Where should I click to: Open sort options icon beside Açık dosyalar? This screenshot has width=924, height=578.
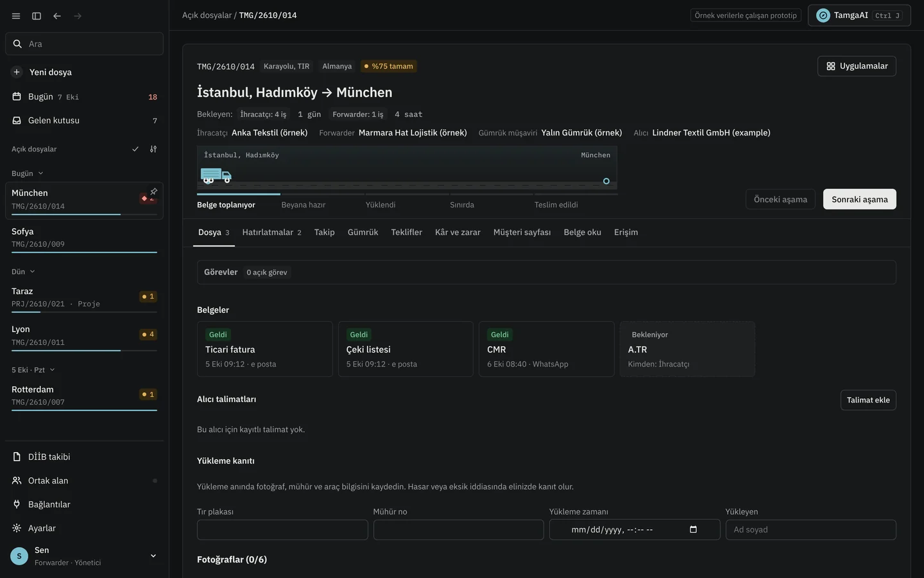[x=153, y=149]
